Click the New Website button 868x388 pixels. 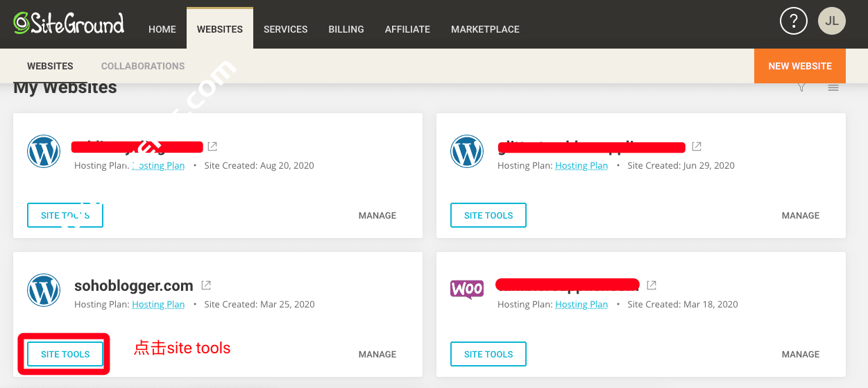point(799,66)
